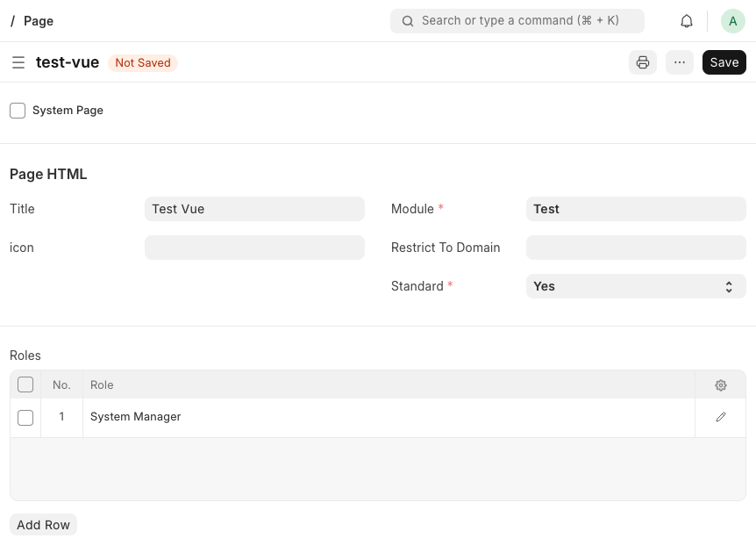Open the three-dots more options menu
Image resolution: width=756 pixels, height=546 pixels.
point(680,62)
